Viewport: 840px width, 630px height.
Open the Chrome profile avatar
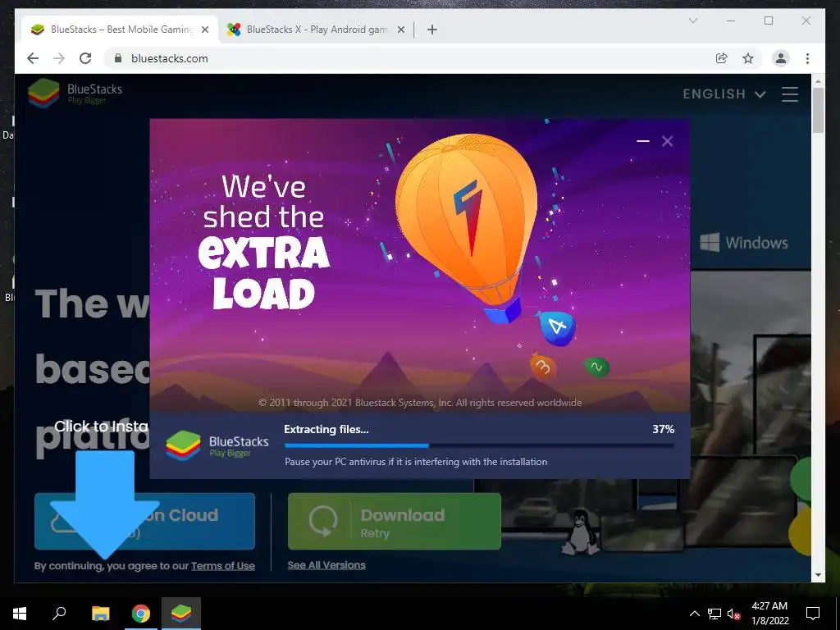point(781,58)
